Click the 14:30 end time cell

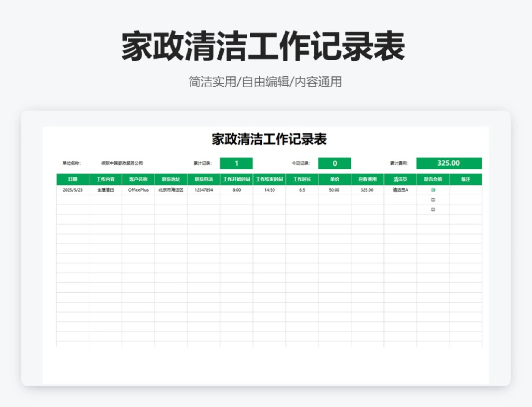(269, 190)
